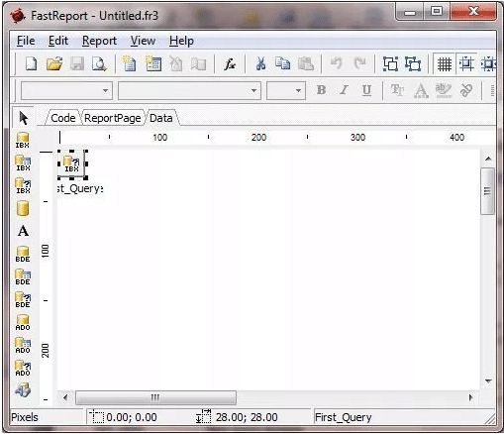Open the fx Variables editor
504x434 pixels.
230,63
